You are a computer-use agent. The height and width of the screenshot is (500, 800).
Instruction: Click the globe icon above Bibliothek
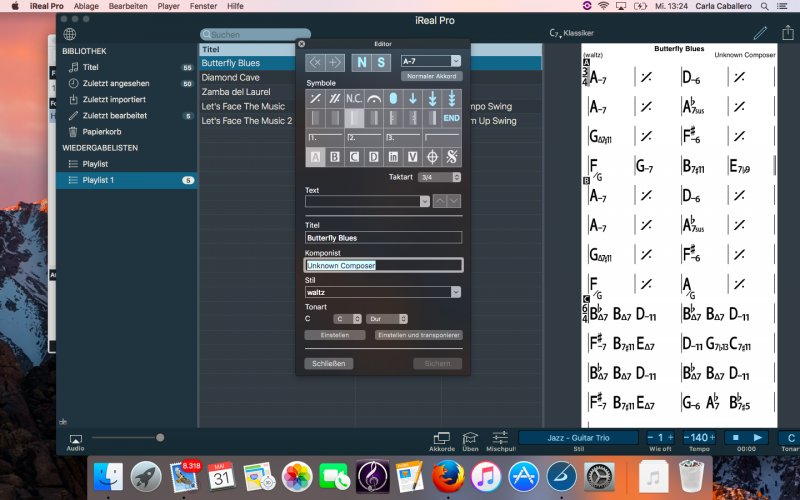(x=69, y=34)
